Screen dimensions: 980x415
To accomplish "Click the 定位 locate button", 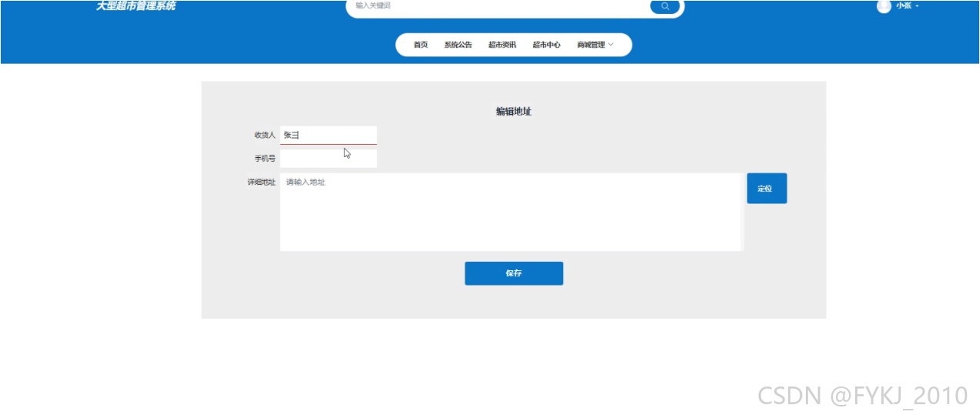I will [x=767, y=188].
